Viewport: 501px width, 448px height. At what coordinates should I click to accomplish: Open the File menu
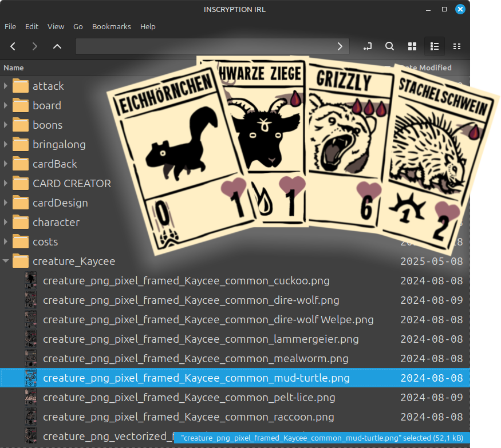(10, 26)
